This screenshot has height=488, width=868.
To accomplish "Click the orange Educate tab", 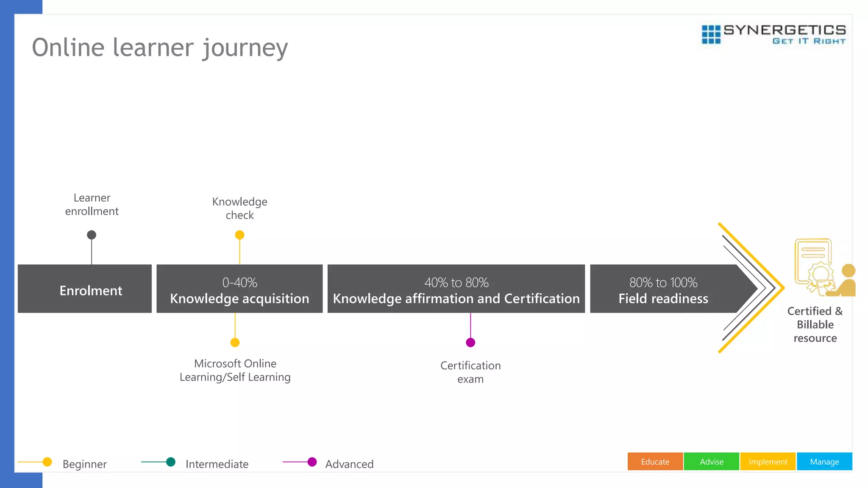I will (655, 461).
